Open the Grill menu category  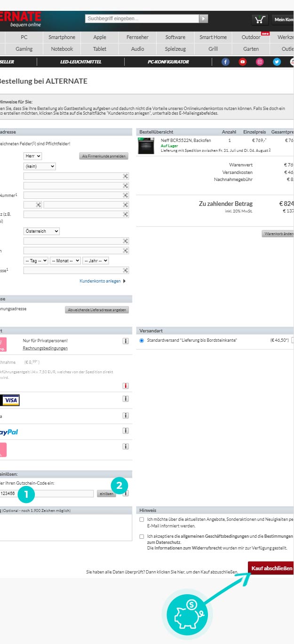tap(213, 49)
